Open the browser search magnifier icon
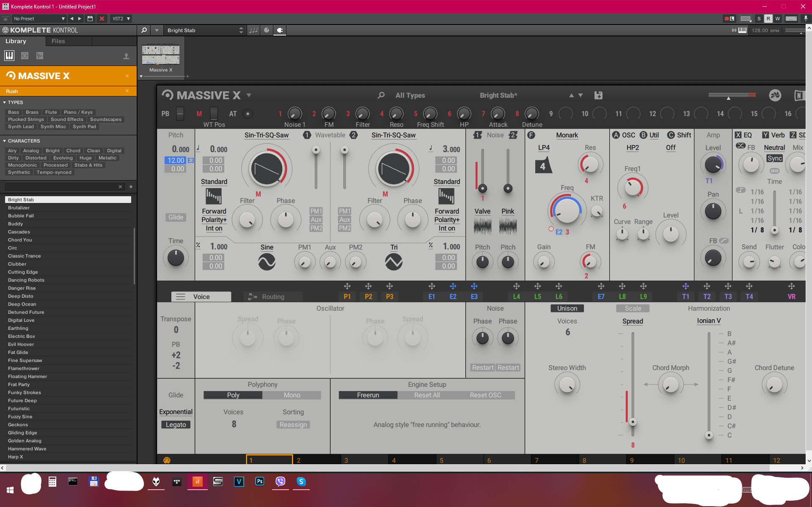This screenshot has height=507, width=812. 144,30
